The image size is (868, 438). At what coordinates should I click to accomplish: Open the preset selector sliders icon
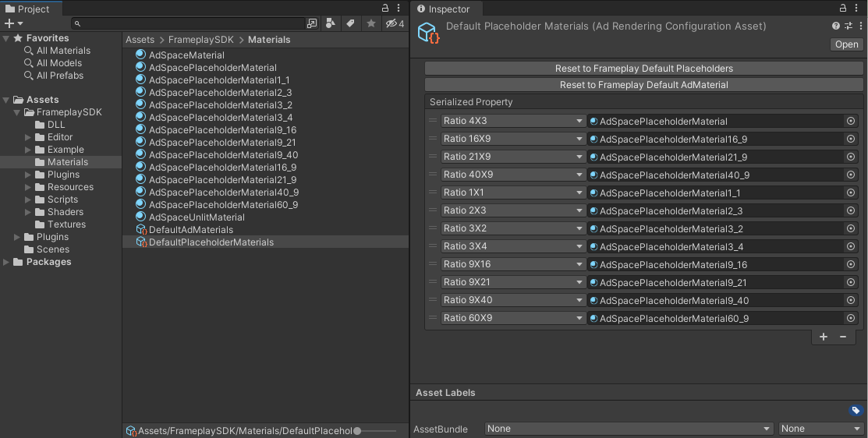tap(848, 26)
